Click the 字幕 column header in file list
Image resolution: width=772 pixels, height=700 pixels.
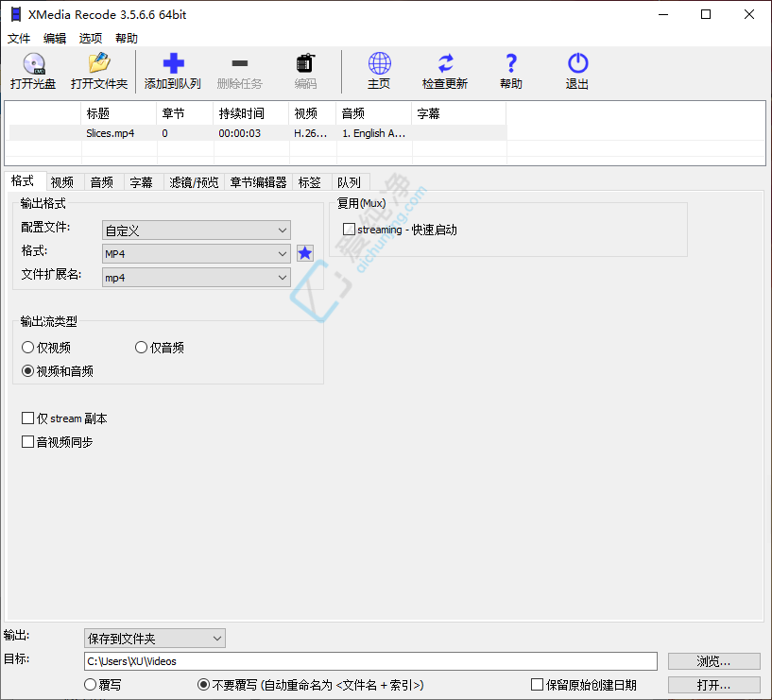pos(459,113)
